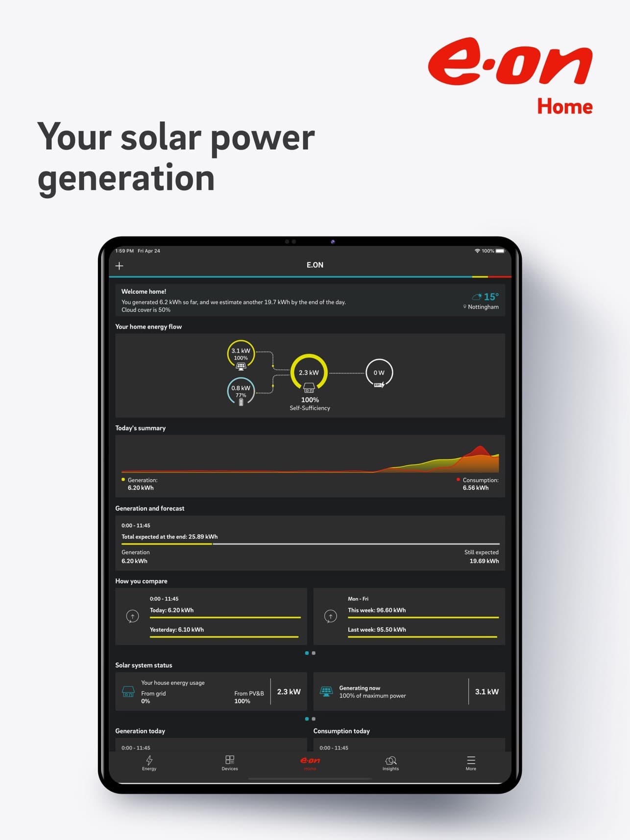Screen dimensions: 630x840
Task: Tap the grid 0 W circle
Action: tap(379, 373)
